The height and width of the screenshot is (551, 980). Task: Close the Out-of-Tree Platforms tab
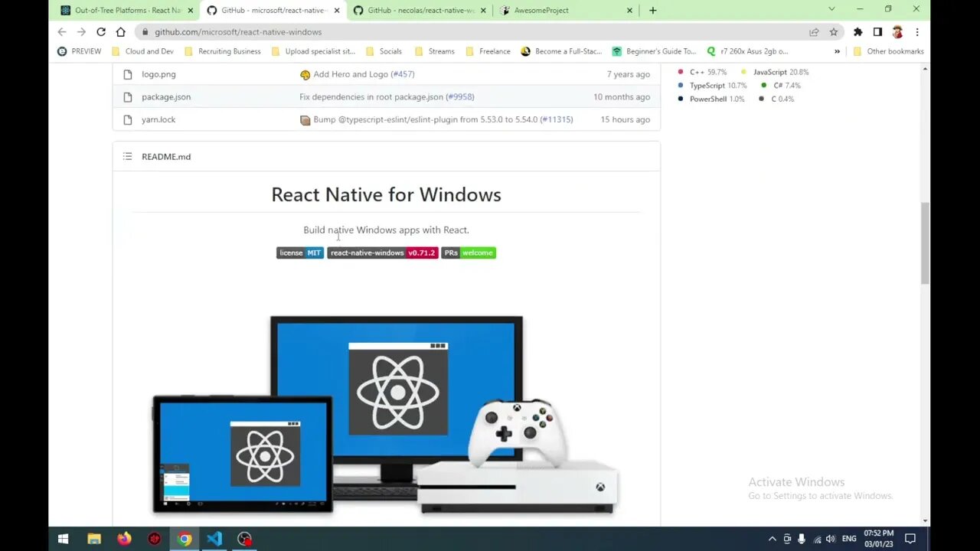point(191,11)
